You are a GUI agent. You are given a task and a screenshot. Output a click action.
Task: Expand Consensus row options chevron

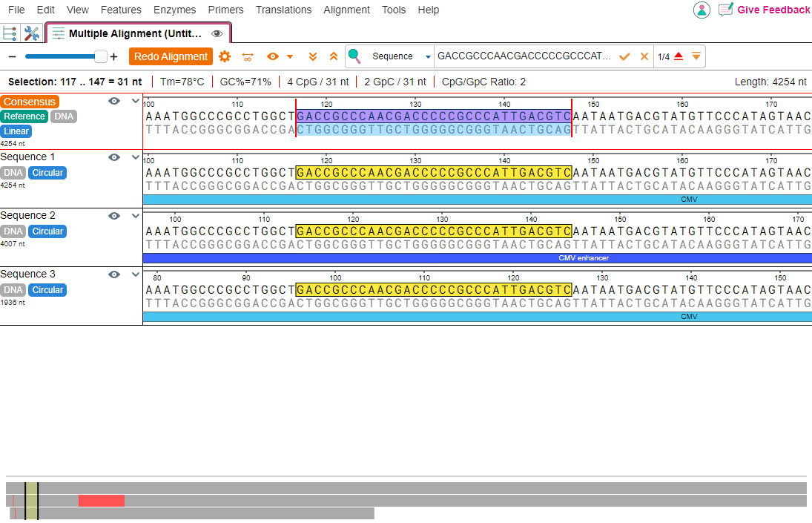point(136,101)
